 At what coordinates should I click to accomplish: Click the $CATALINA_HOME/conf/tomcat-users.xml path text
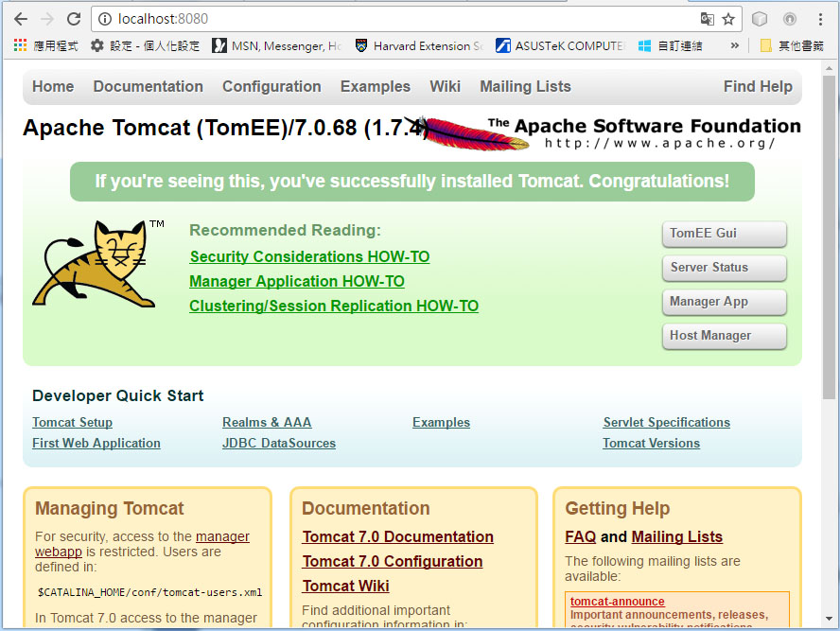pyautogui.click(x=149, y=592)
